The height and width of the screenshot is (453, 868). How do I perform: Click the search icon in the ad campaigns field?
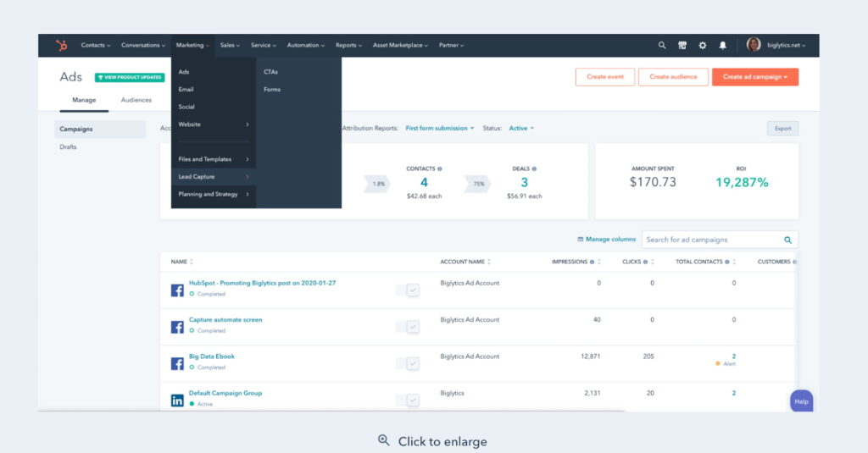pyautogui.click(x=787, y=240)
